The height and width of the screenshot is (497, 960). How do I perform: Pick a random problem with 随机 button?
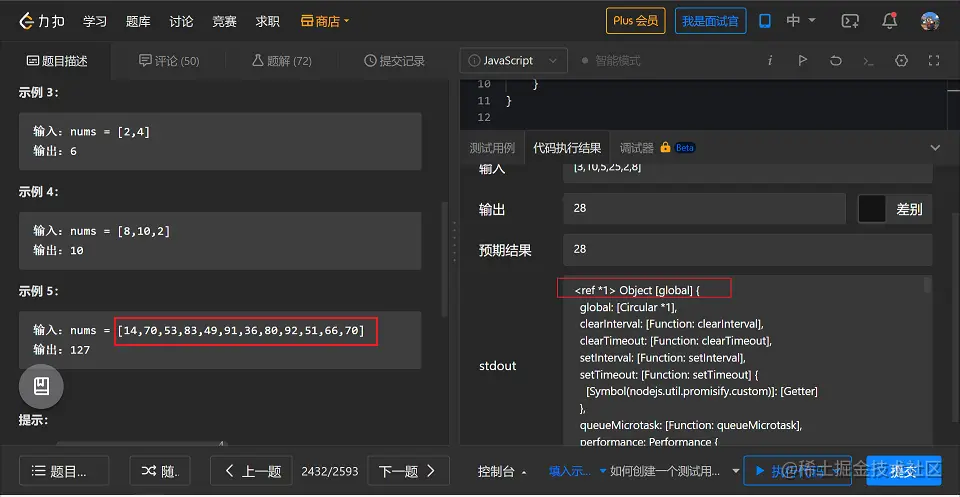click(160, 471)
